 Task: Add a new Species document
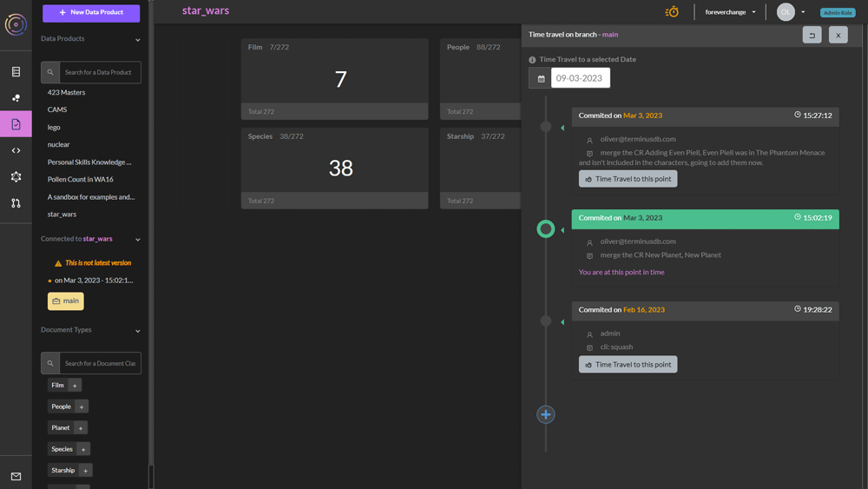click(x=83, y=449)
